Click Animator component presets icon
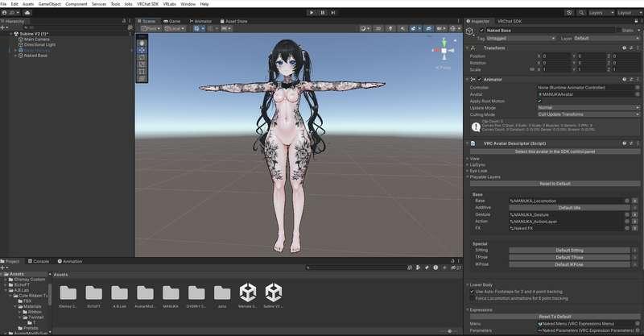644x336 pixels. (631, 80)
